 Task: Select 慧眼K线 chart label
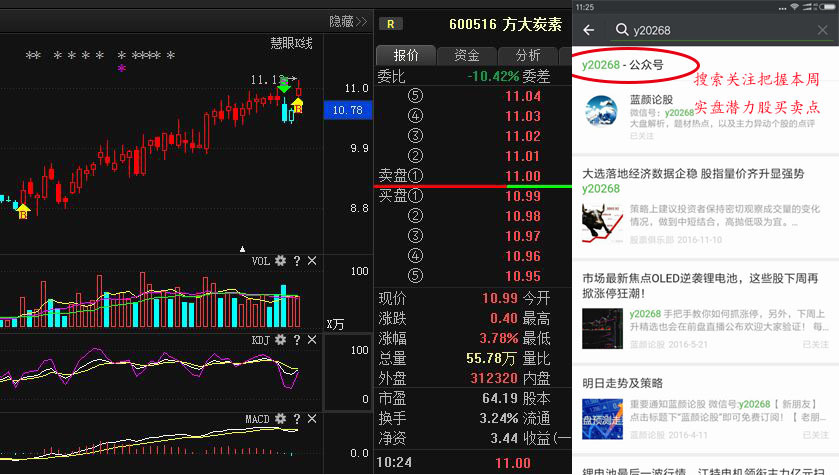[291, 43]
